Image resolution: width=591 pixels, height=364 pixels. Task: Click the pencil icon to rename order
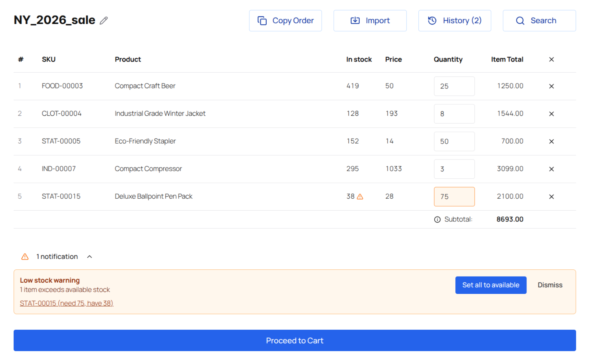click(103, 21)
